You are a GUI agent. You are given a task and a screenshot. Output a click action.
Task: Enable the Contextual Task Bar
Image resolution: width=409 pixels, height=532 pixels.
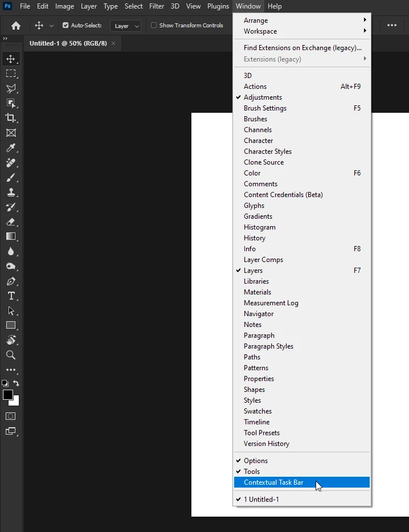[x=302, y=482]
